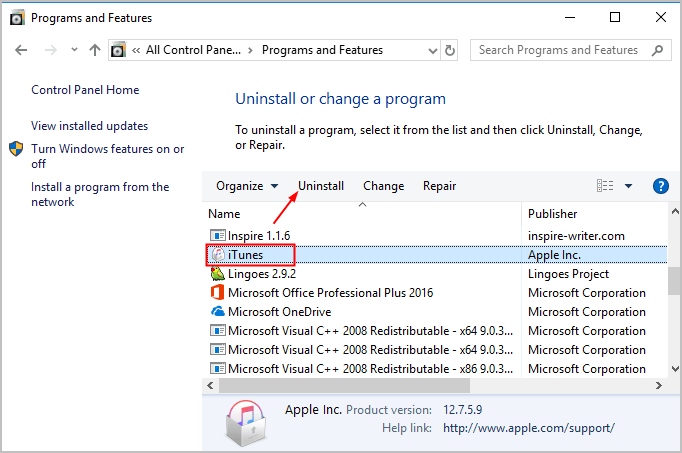Refresh the Programs and Features view
Screen dimensions: 682x453
coord(450,50)
